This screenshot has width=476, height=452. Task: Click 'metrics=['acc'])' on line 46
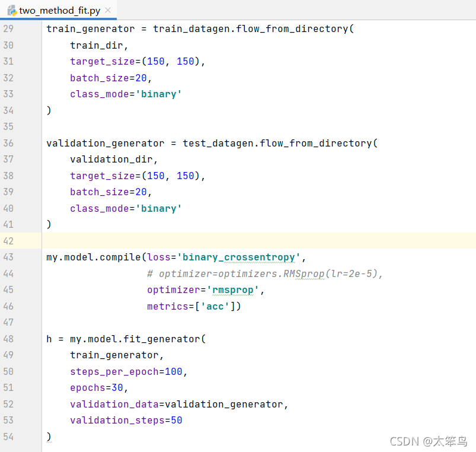tap(194, 306)
